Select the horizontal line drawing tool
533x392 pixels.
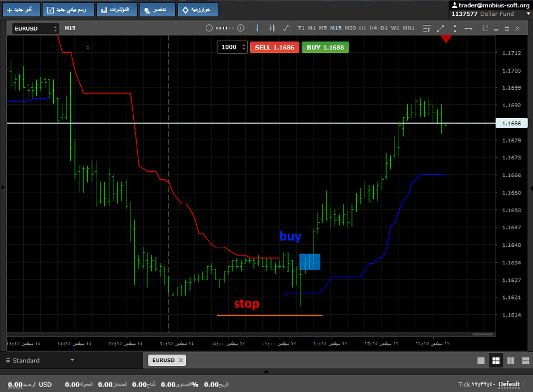click(468, 28)
